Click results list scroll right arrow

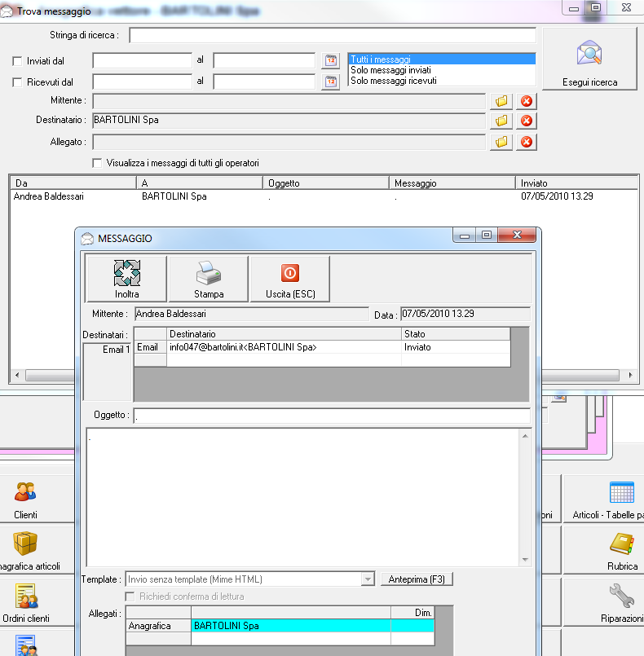[630, 375]
